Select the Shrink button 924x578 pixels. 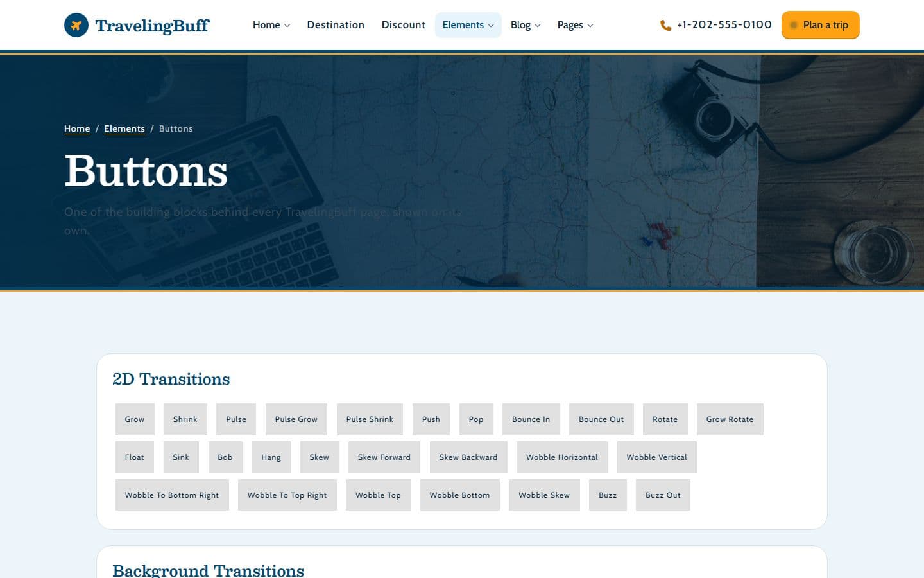(185, 419)
